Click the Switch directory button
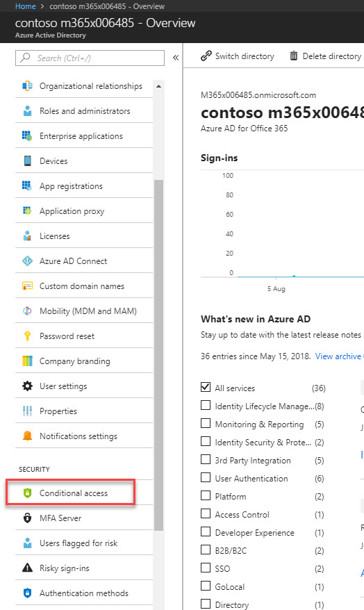The width and height of the screenshot is (364, 610). (237, 56)
